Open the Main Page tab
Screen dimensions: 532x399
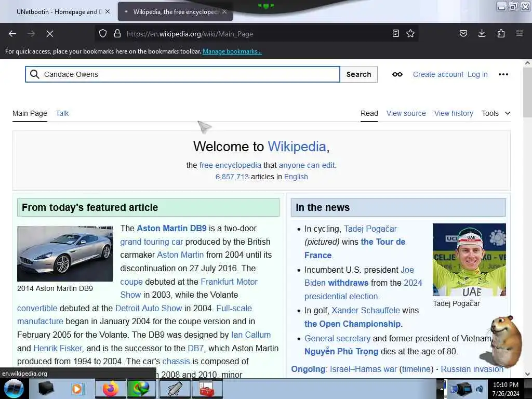30,113
